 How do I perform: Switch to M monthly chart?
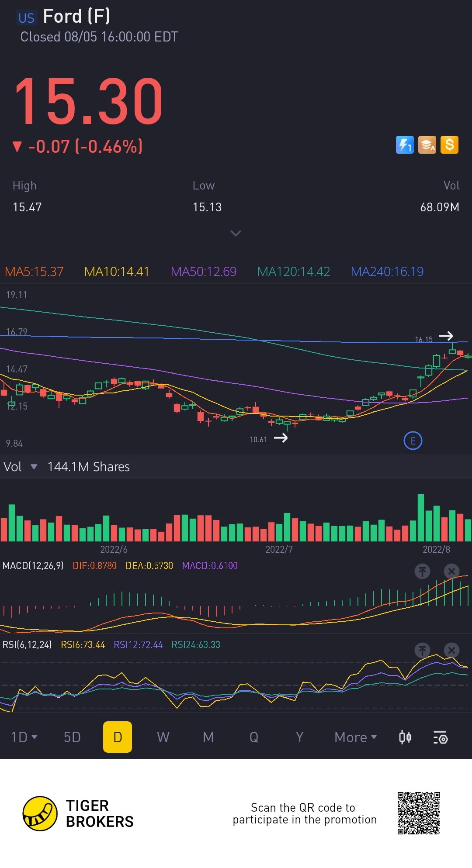208,737
